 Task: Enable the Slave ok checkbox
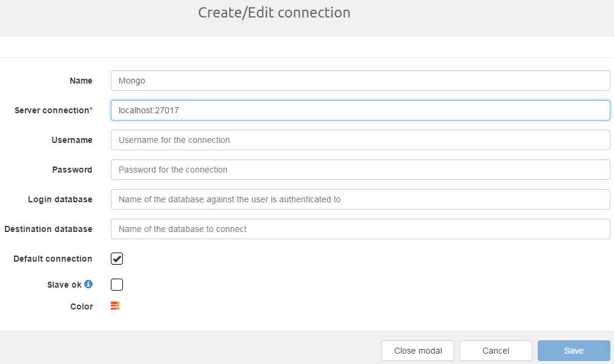pyautogui.click(x=117, y=285)
